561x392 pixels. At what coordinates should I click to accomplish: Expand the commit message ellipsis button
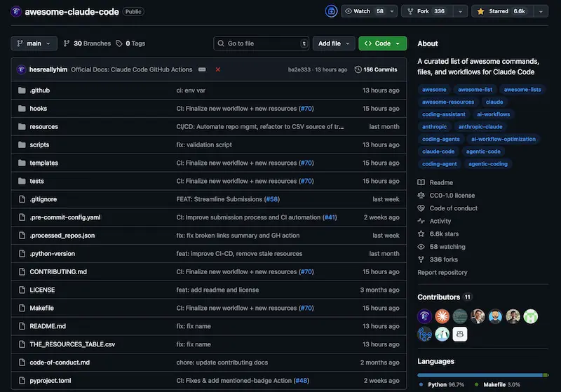202,69
